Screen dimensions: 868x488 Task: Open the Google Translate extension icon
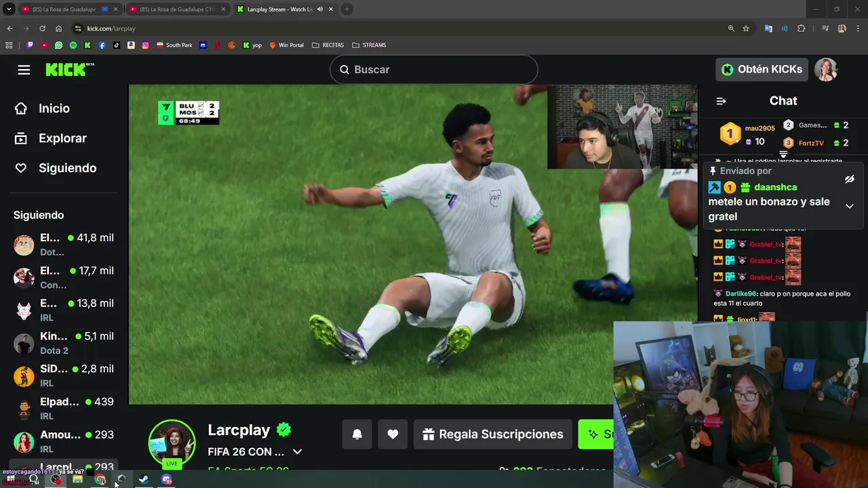click(768, 28)
